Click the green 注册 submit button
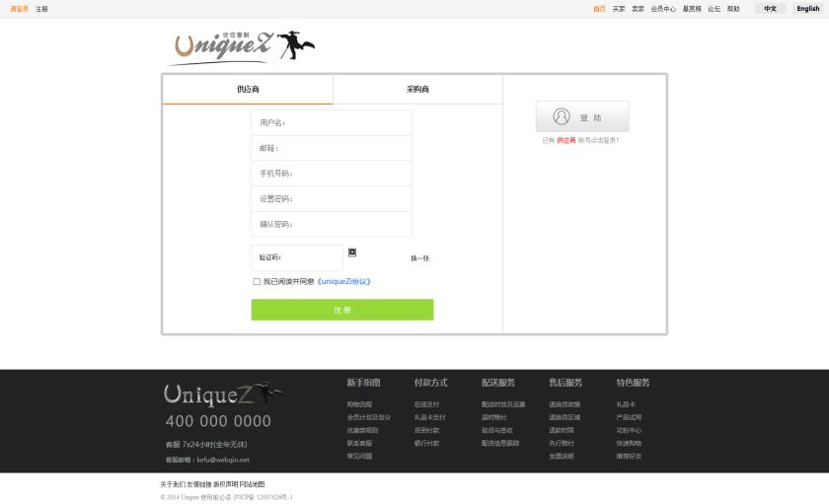The image size is (829, 504). point(342,310)
